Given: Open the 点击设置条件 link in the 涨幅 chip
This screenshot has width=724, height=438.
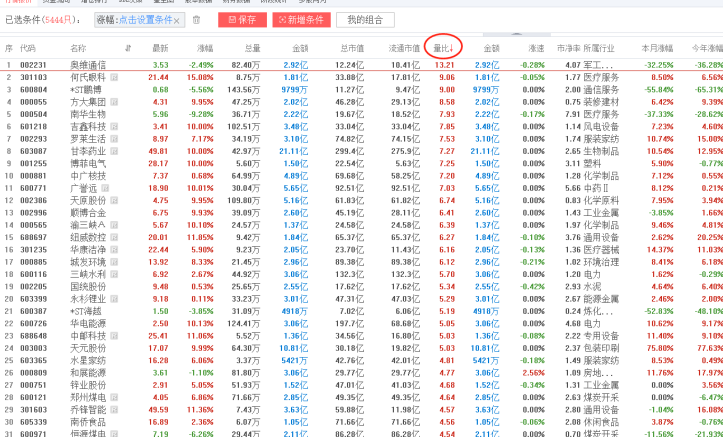Looking at the screenshot, I should click(145, 20).
